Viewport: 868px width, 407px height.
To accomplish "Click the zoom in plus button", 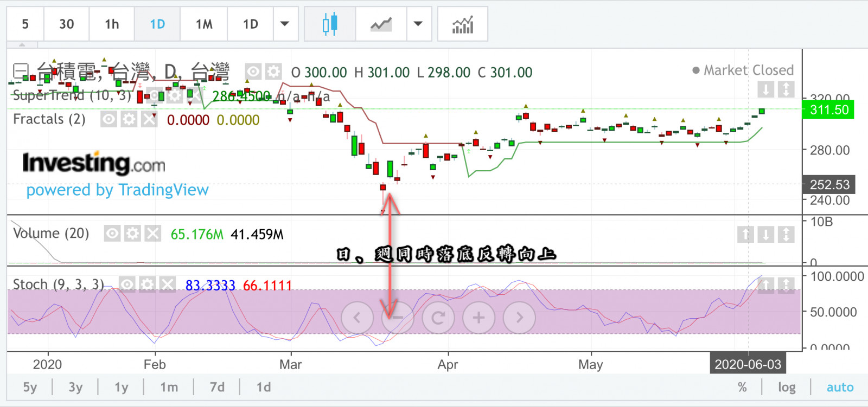I will [x=478, y=318].
